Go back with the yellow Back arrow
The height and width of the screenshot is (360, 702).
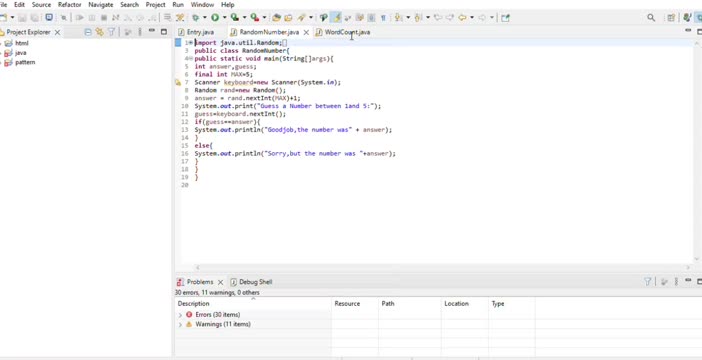462,17
